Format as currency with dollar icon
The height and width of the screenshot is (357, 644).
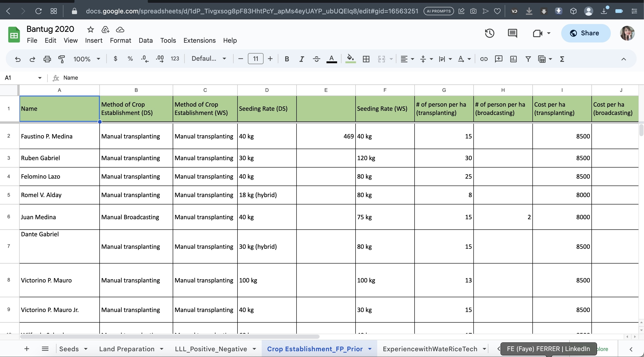pos(116,59)
